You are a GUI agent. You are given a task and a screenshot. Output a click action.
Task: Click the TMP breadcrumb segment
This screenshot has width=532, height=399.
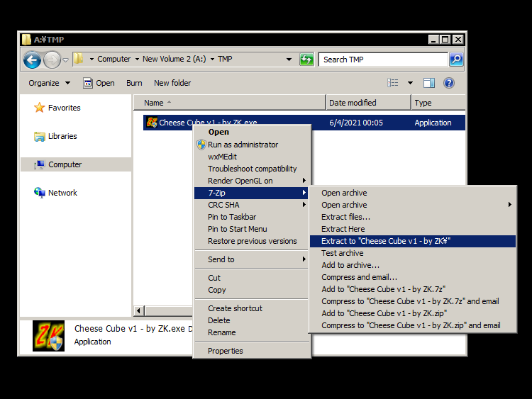point(225,59)
